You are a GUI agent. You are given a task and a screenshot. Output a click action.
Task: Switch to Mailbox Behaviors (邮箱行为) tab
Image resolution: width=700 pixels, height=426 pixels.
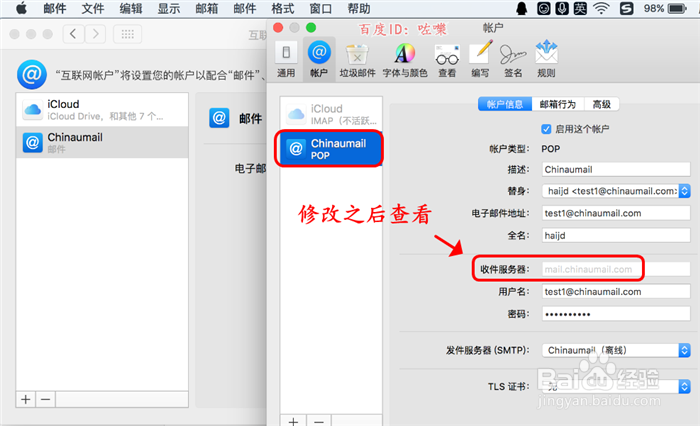[x=558, y=104]
